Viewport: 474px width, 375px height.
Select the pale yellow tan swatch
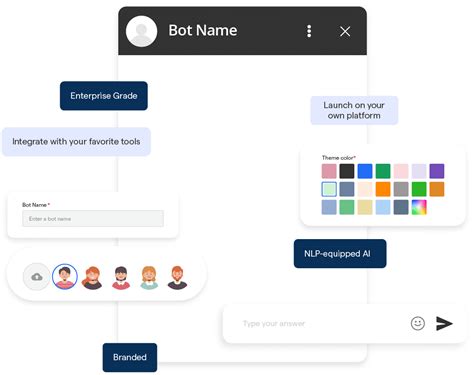(365, 207)
